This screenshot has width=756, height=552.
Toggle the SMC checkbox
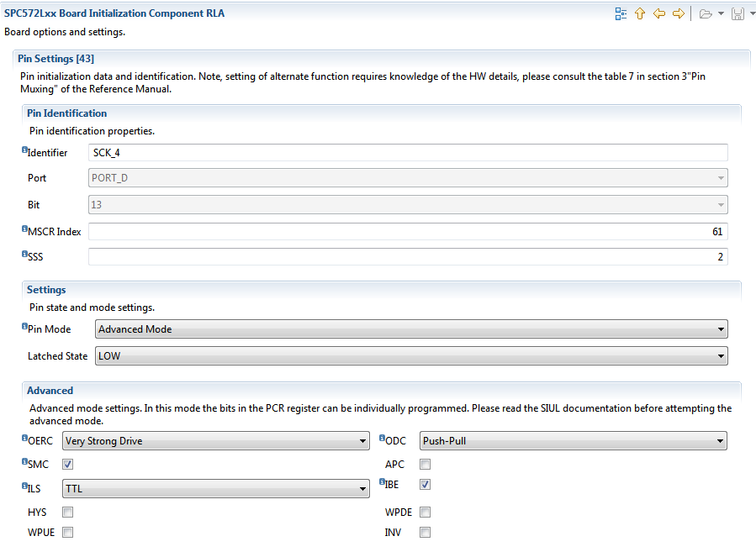(67, 465)
